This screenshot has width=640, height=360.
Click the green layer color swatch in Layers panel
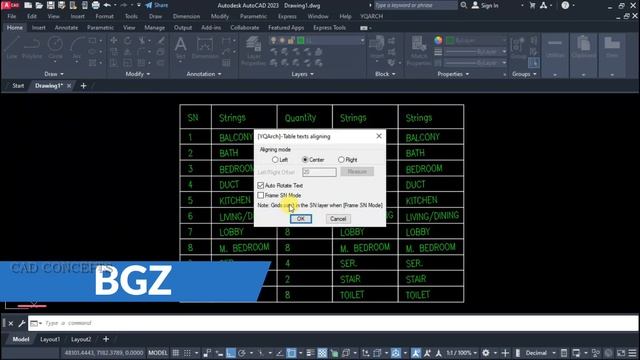301,40
